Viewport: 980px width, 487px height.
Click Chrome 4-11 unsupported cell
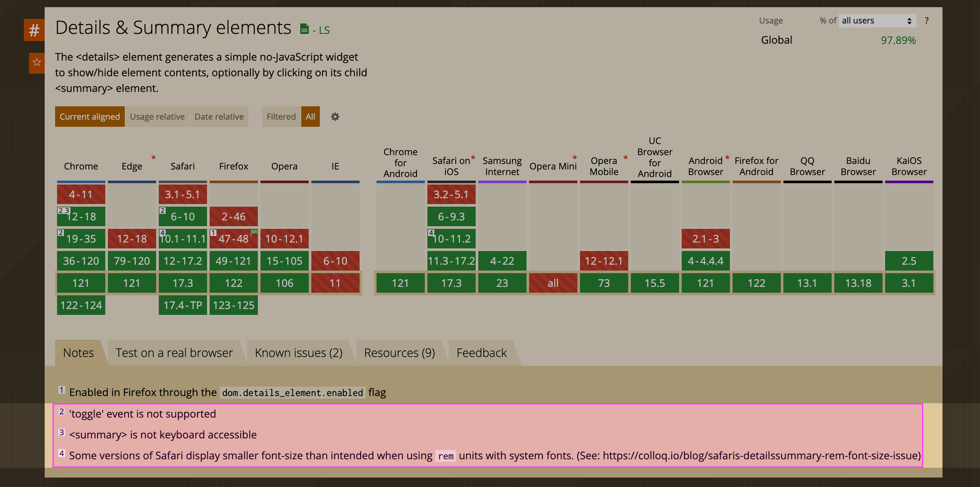coord(81,195)
